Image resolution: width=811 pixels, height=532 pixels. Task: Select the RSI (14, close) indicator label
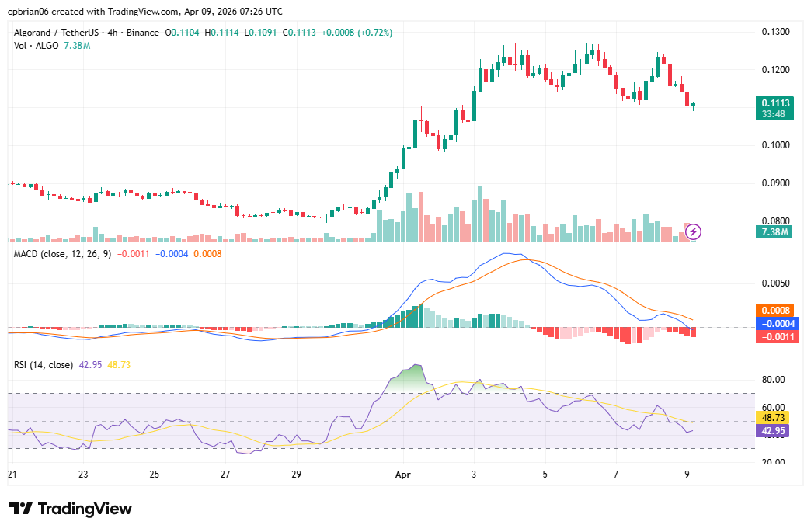click(x=43, y=363)
